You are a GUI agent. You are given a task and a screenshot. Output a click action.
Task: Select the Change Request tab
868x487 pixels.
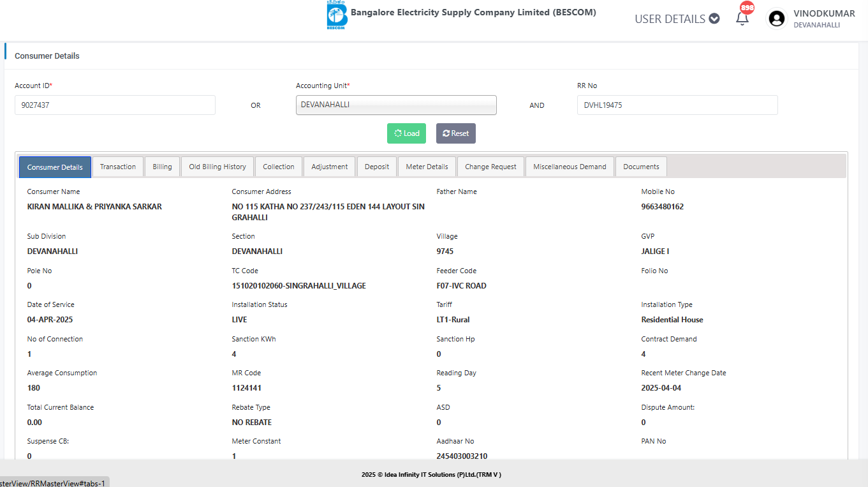(490, 167)
